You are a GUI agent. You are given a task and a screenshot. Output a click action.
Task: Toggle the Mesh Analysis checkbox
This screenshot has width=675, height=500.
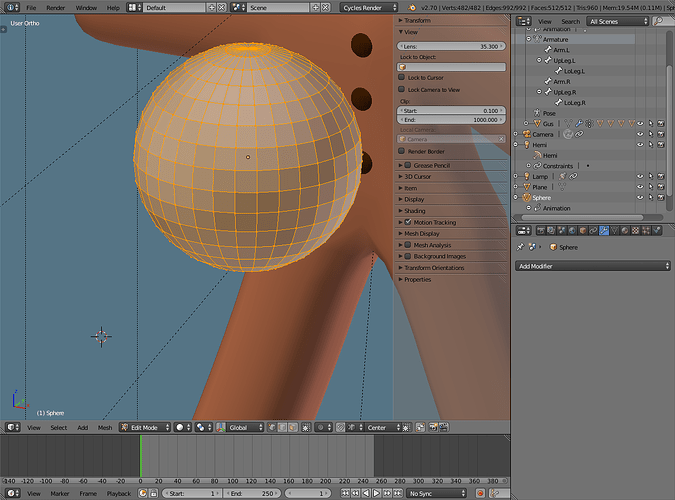[408, 245]
